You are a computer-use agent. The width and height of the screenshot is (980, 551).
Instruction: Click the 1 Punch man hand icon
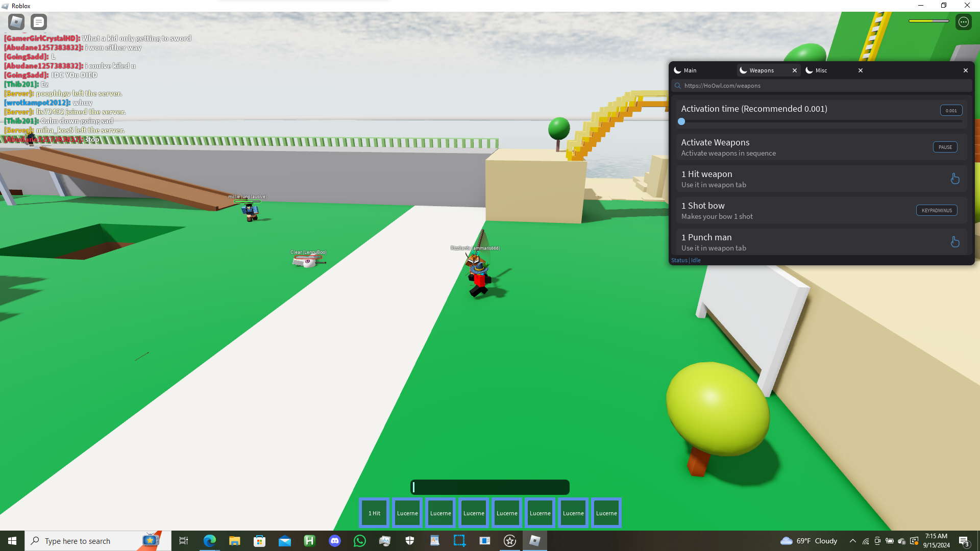coord(955,242)
